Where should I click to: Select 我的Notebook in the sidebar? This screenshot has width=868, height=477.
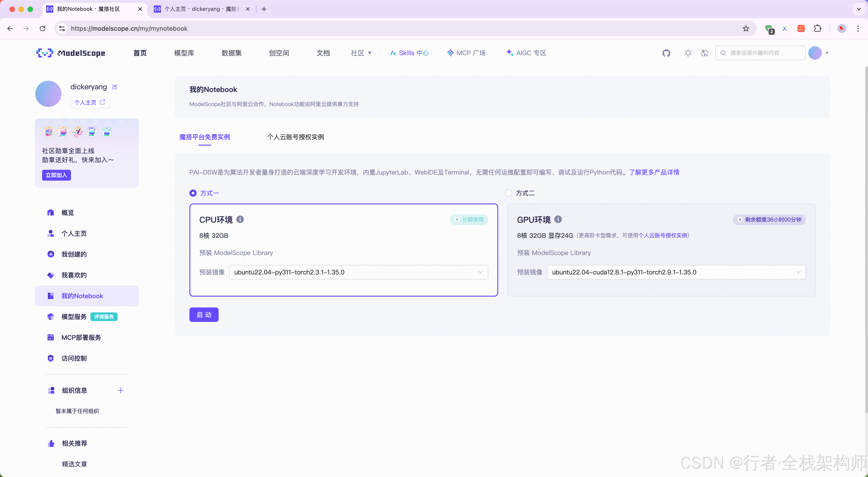click(87, 296)
